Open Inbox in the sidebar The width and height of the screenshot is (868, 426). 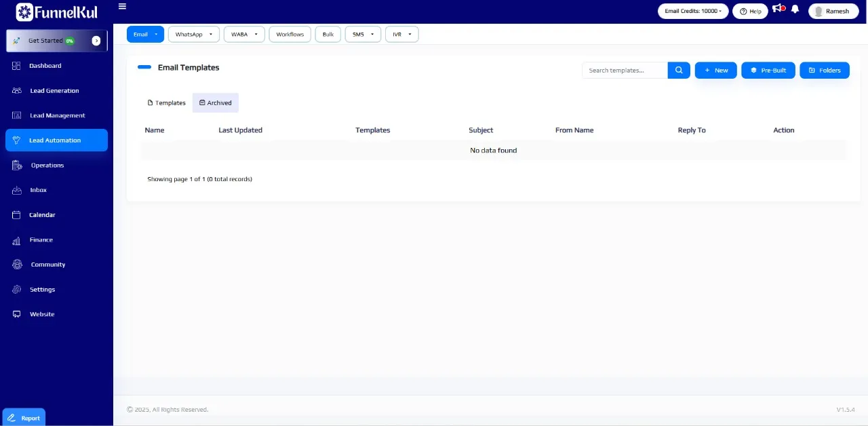pyautogui.click(x=38, y=190)
